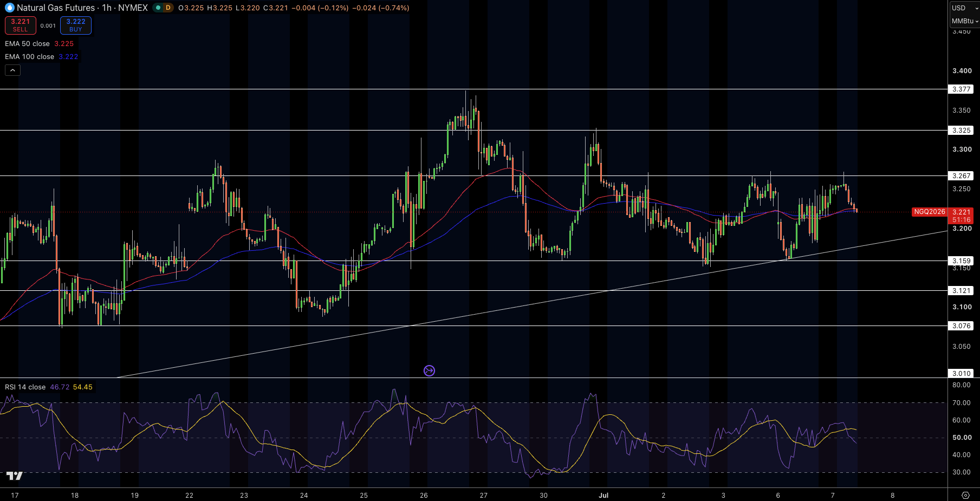The height and width of the screenshot is (501, 980).
Task: Click the NGQ2026 contract price tag
Action: [x=930, y=212]
